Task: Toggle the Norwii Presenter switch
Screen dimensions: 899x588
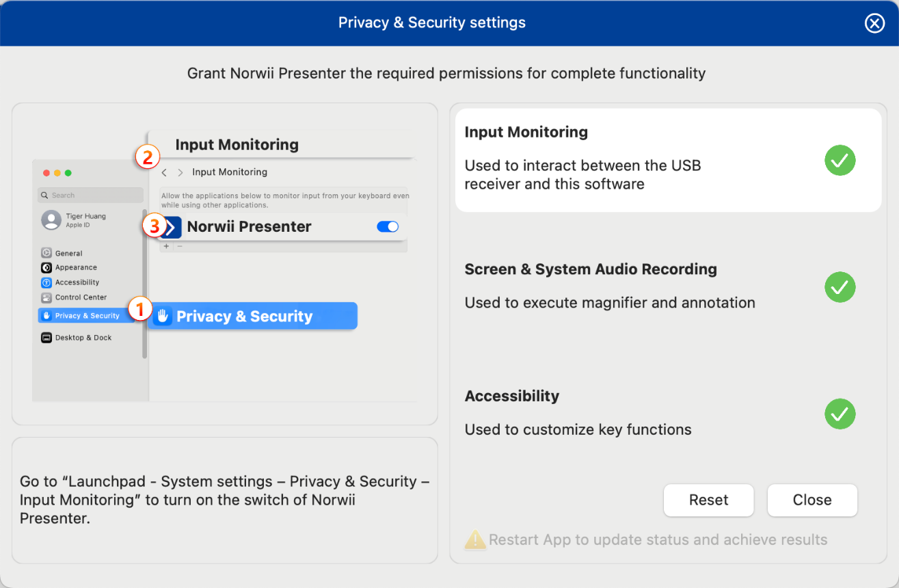Action: click(x=388, y=227)
